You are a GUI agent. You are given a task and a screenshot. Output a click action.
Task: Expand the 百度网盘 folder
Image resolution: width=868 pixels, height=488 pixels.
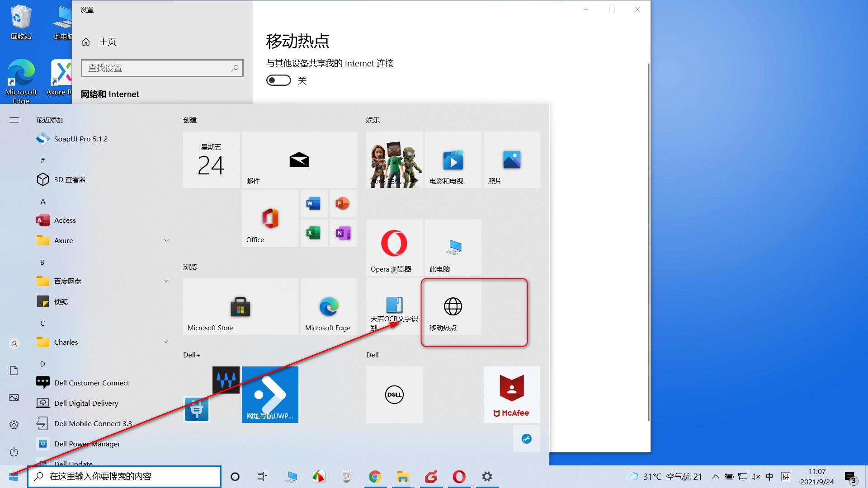point(166,281)
